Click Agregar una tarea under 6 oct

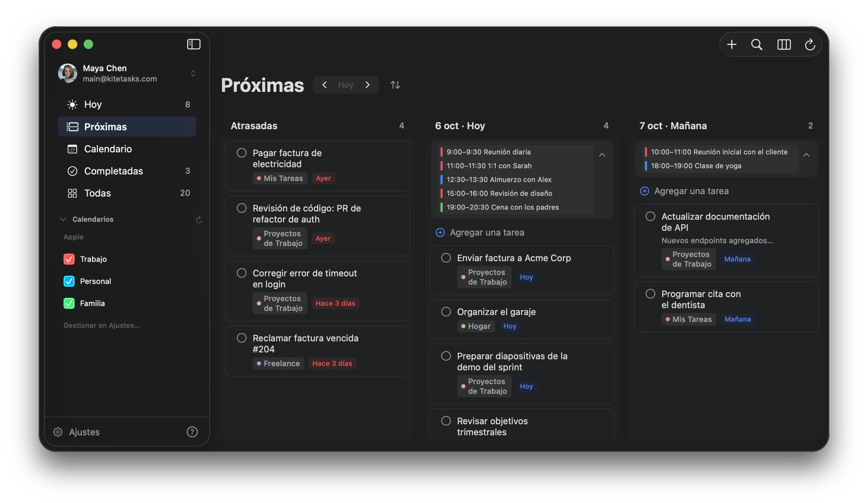coord(487,232)
